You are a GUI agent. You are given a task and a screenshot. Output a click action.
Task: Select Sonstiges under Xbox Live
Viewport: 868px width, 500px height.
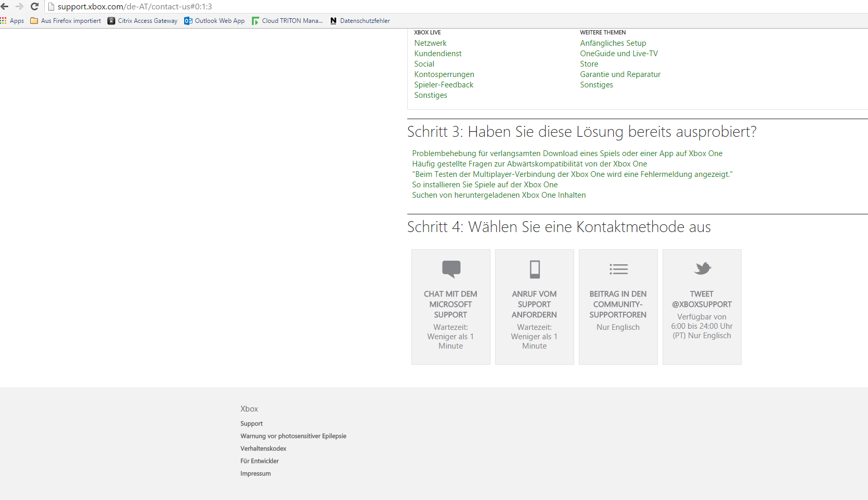[431, 95]
